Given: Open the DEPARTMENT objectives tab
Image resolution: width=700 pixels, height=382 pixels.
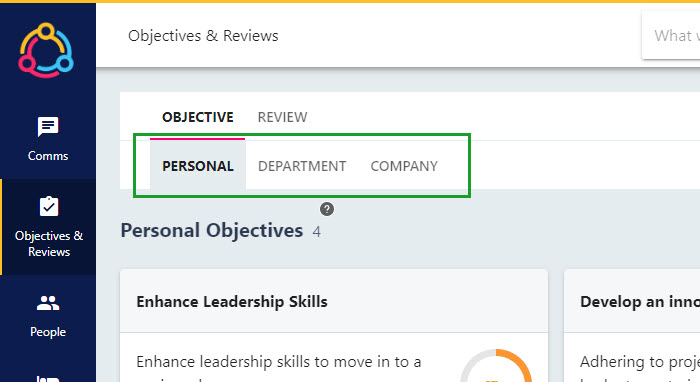Looking at the screenshot, I should pyautogui.click(x=302, y=166).
